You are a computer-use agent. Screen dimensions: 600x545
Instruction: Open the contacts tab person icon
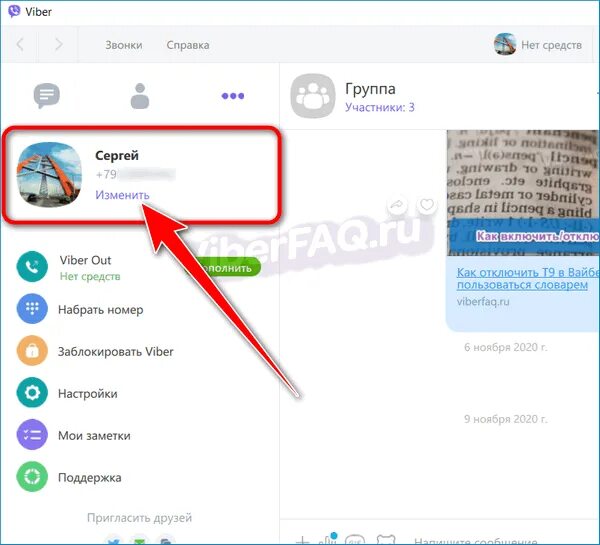pyautogui.click(x=140, y=96)
